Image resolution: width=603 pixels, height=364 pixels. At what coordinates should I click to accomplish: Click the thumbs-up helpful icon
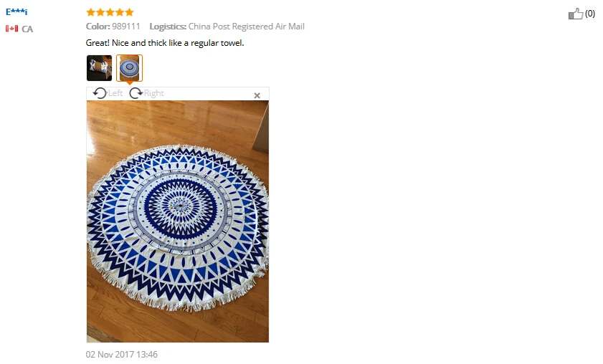576,14
